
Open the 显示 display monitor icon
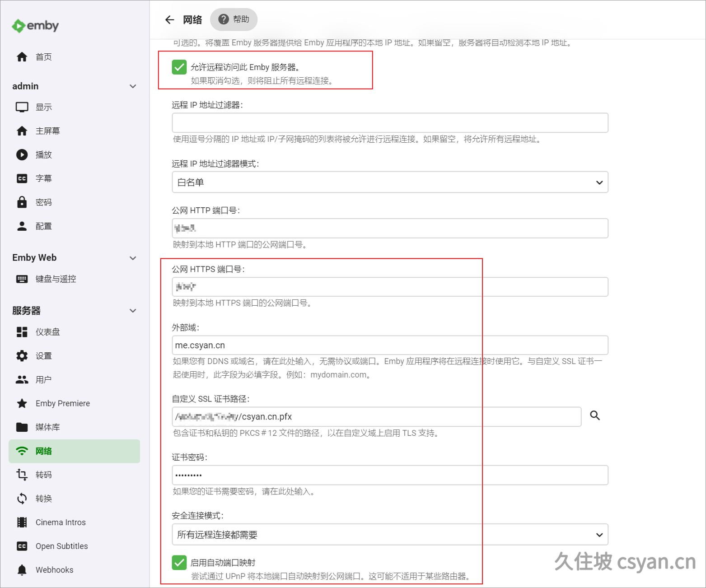click(22, 107)
